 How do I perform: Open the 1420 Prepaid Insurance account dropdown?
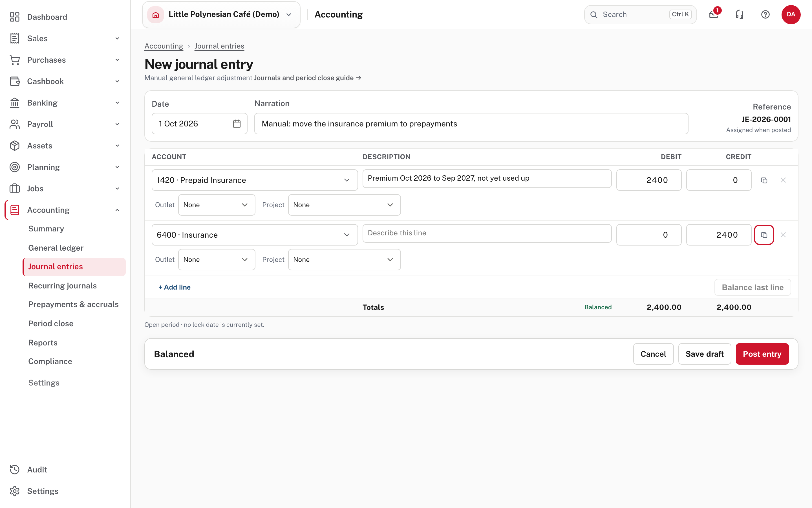pos(255,180)
